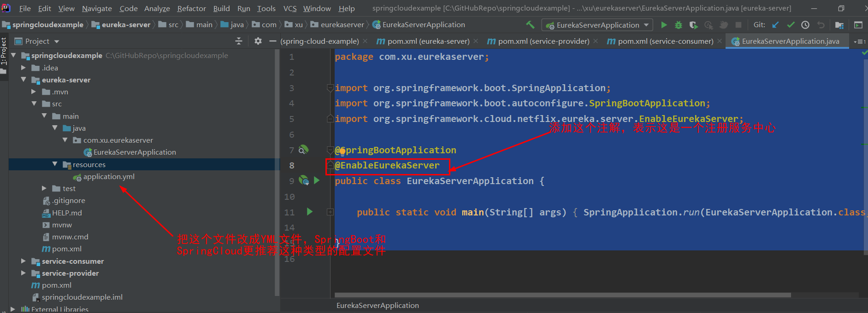868x313 pixels.
Task: Click the profiler run icon
Action: pos(709,25)
